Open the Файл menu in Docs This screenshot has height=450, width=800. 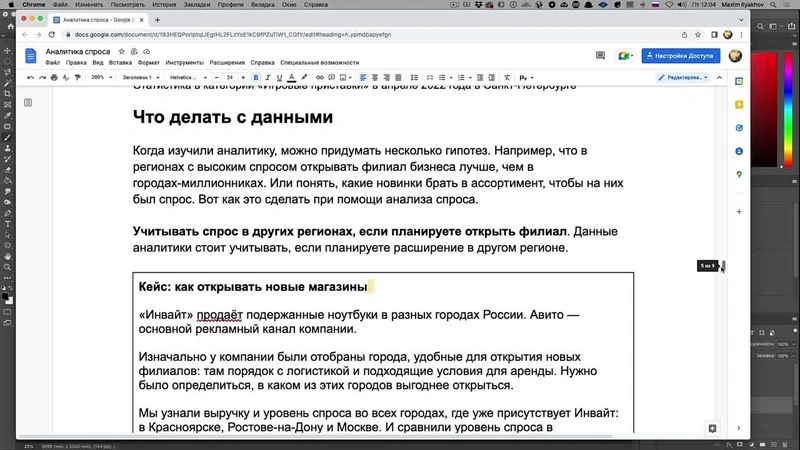pyautogui.click(x=53, y=62)
